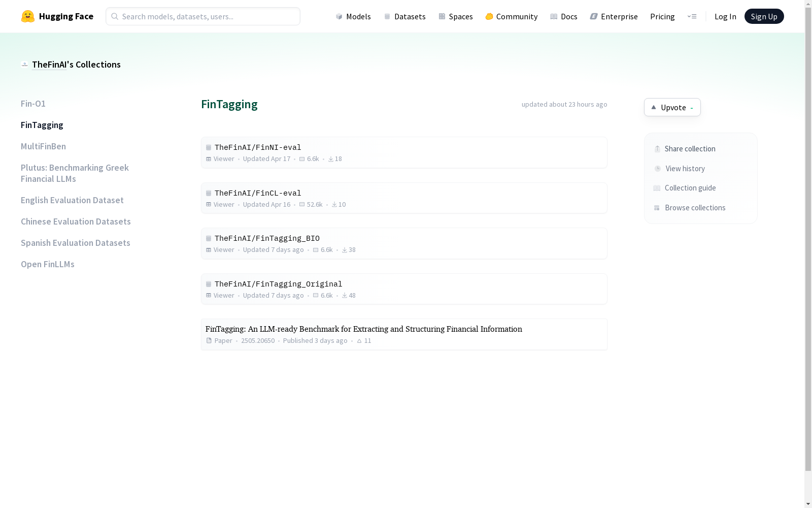The height and width of the screenshot is (508, 812).
Task: Click the search magnifier icon
Action: tap(115, 16)
